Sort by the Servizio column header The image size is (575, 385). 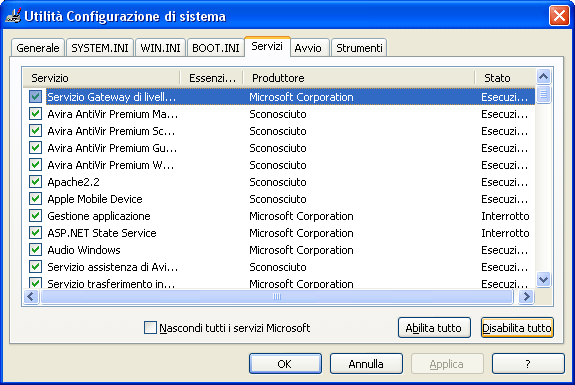(102, 78)
